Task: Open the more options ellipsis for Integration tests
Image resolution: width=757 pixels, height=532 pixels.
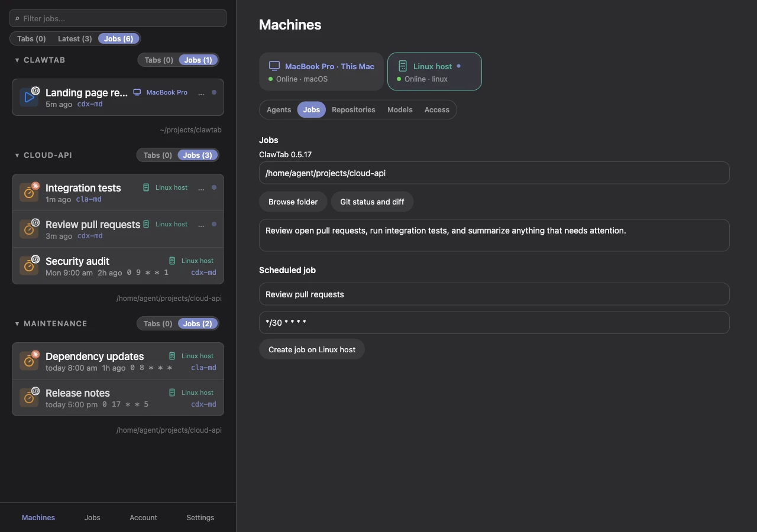Action: click(x=201, y=188)
